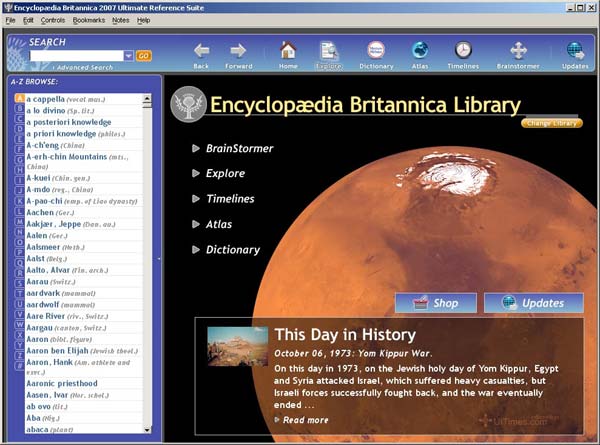
Task: Jump to letter A in A-Z browse
Action: pos(20,98)
